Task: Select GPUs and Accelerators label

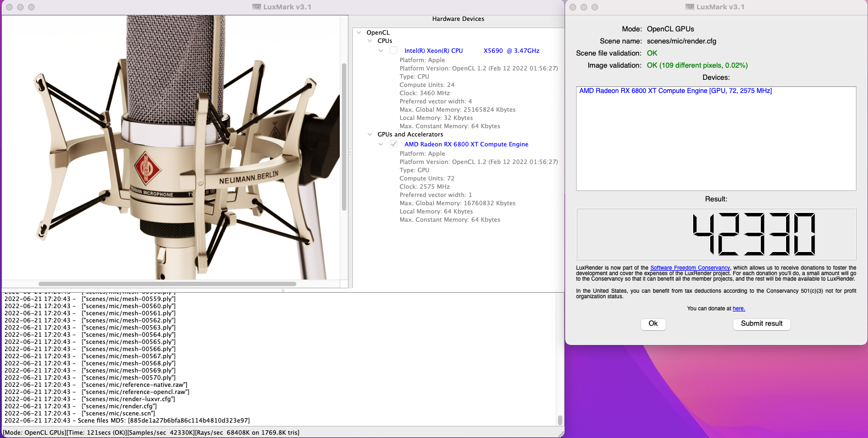Action: point(410,134)
